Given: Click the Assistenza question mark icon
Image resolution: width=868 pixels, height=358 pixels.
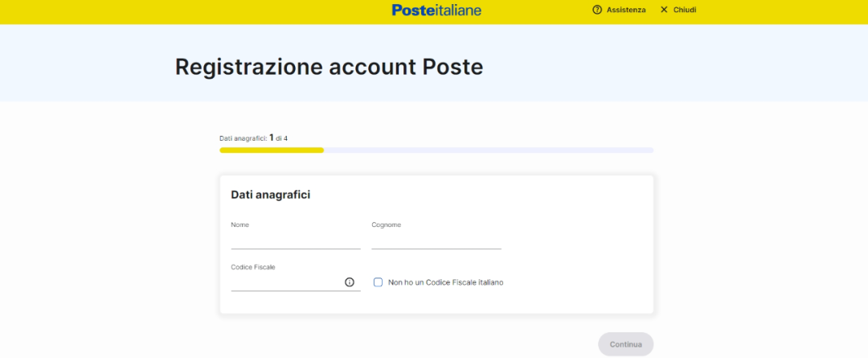Looking at the screenshot, I should (597, 10).
